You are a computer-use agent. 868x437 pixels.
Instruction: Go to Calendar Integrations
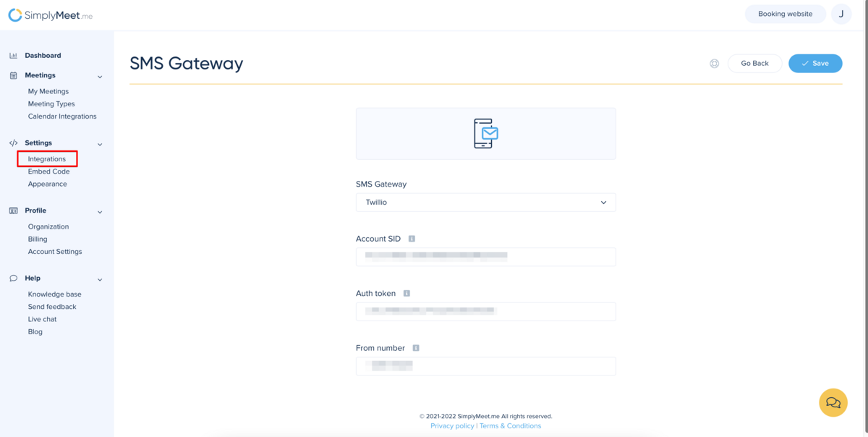click(x=62, y=116)
